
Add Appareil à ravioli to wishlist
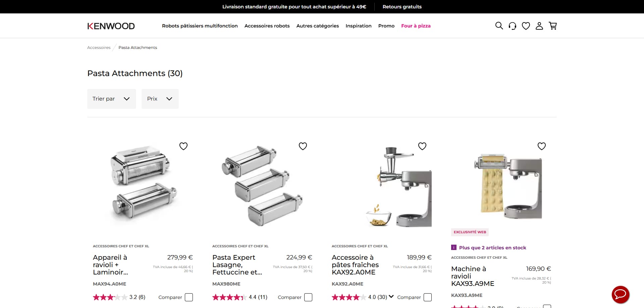183,146
